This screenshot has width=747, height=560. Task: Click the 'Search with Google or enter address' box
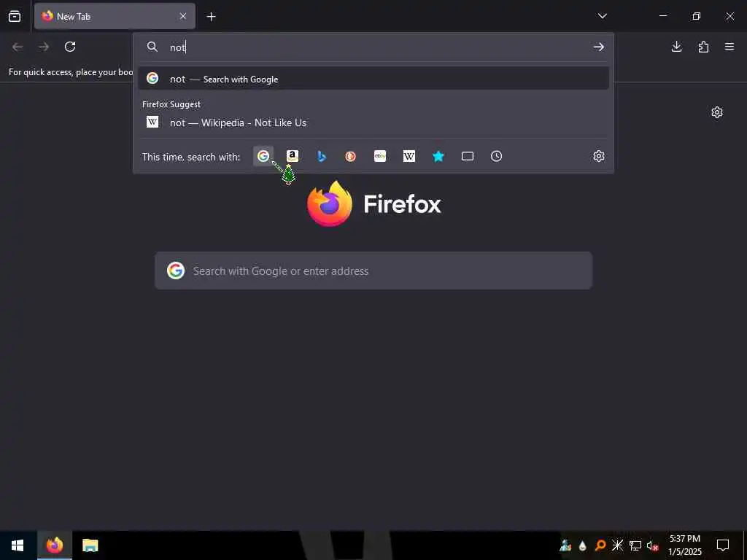point(373,271)
